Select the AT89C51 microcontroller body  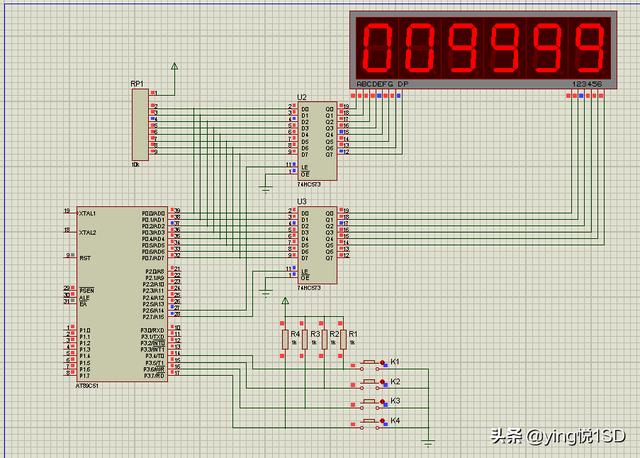coord(122,294)
